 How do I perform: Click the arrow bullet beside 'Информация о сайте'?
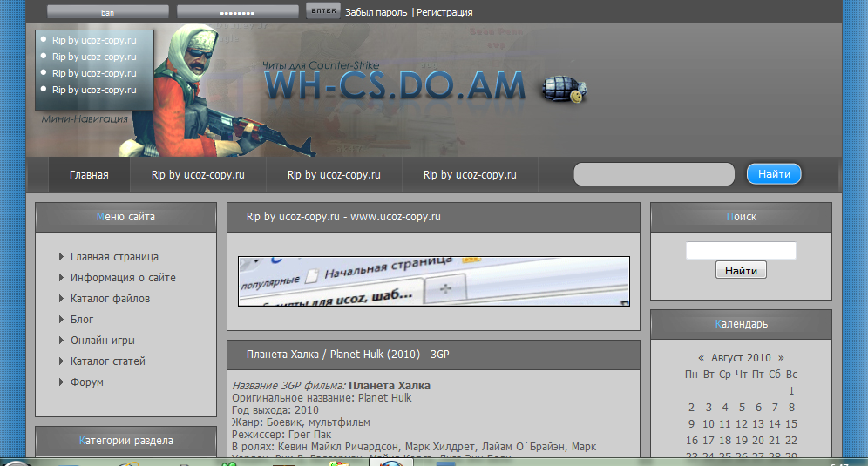pyautogui.click(x=62, y=277)
